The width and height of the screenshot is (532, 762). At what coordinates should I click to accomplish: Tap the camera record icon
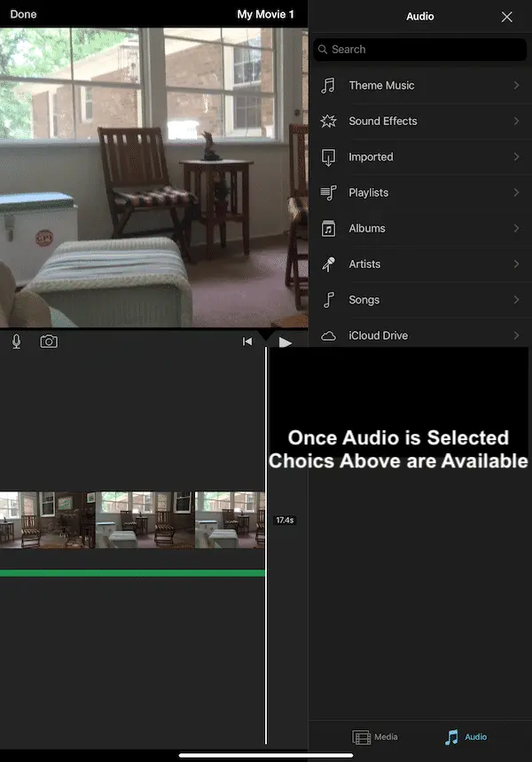tap(49, 342)
